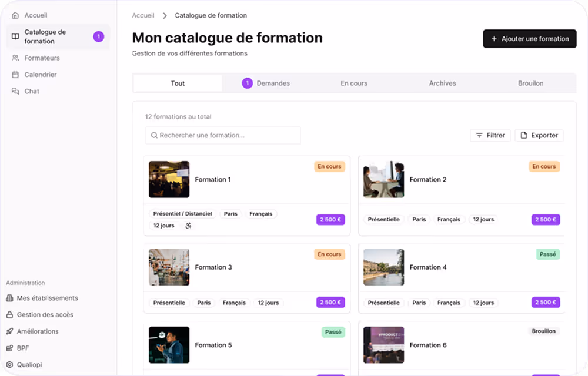Click the Chat bubbles icon
This screenshot has height=376, width=588.
point(15,91)
